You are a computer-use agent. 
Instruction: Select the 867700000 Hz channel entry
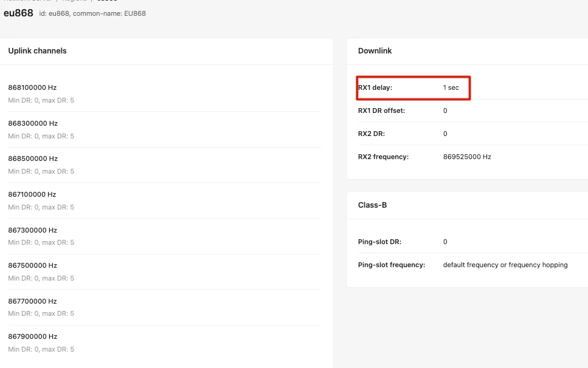pos(164,307)
